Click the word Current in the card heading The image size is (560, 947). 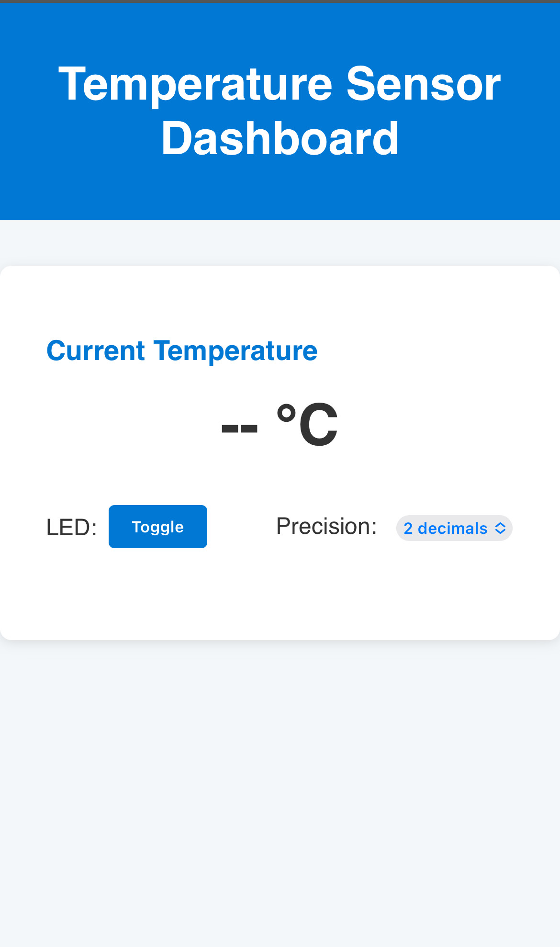tap(96, 350)
